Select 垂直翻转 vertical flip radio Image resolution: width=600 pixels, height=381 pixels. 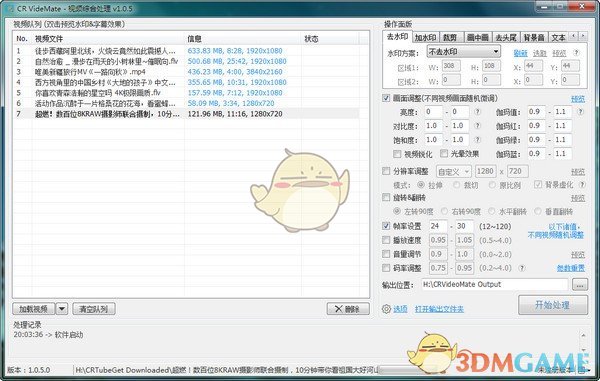pyautogui.click(x=538, y=211)
